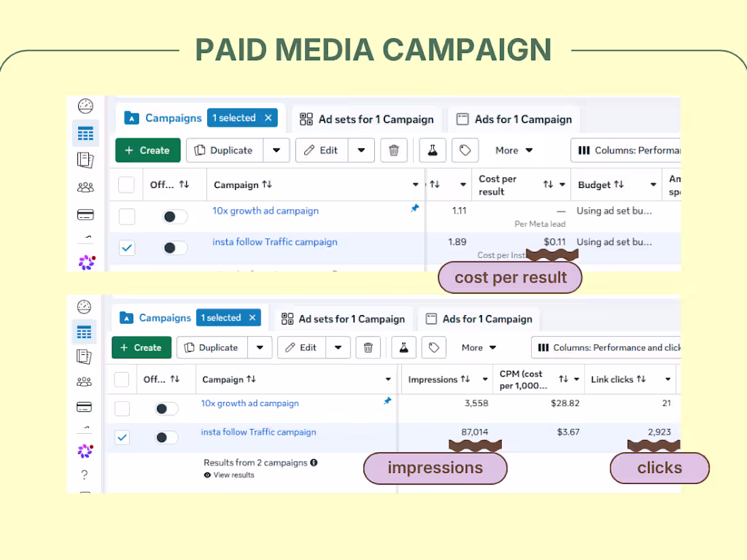
Task: Click the purple flower icon in lower sidebar
Action: coord(86,451)
